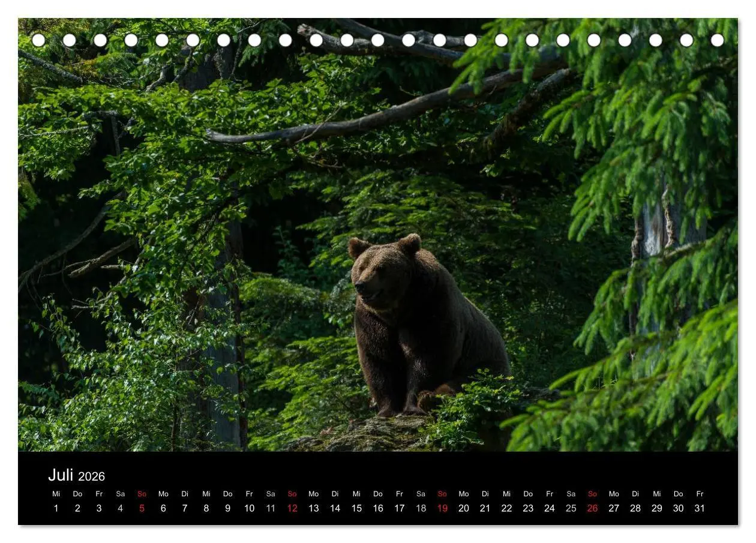Screen dimensions: 756x543
Task: Select date 13 in the calendar strip
Action: point(314,508)
